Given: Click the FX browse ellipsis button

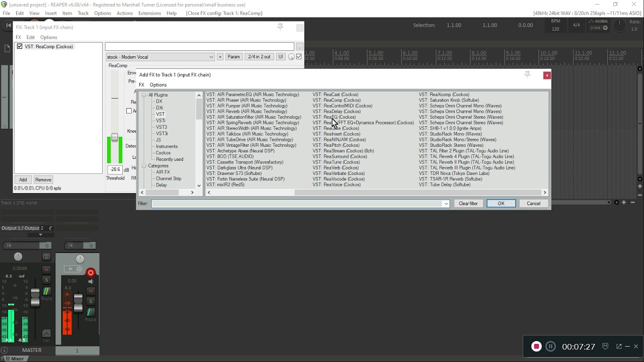Looking at the screenshot, I should (299, 47).
